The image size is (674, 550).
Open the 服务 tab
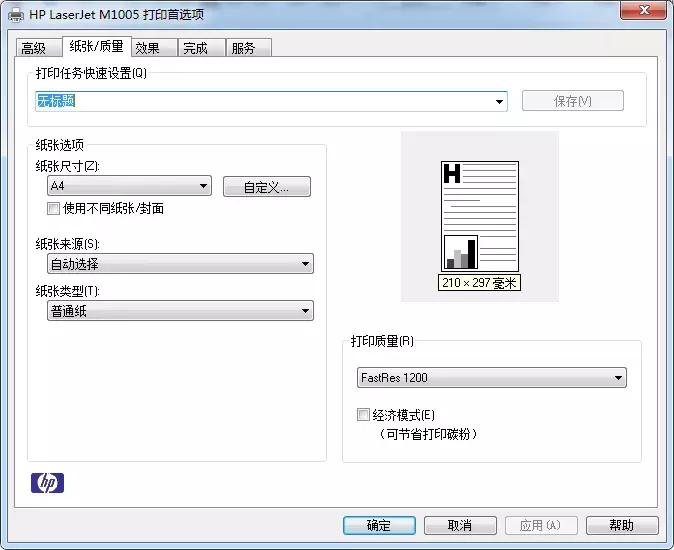249,48
